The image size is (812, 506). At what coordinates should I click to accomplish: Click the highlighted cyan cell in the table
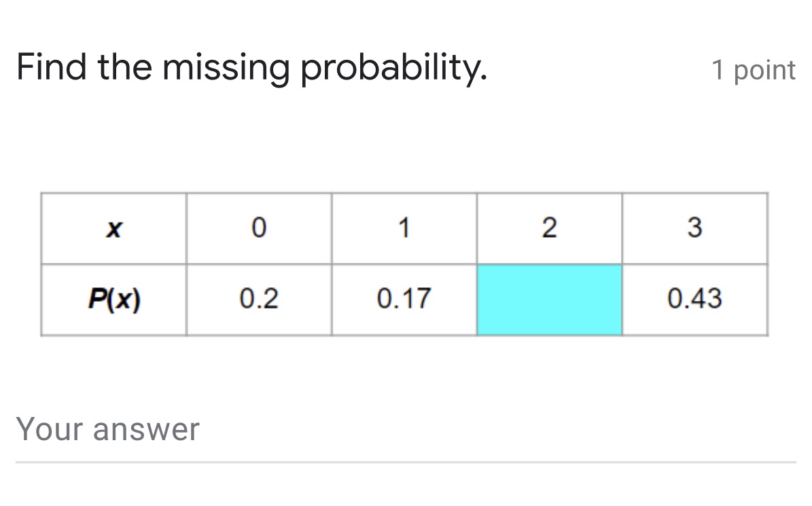(x=549, y=298)
